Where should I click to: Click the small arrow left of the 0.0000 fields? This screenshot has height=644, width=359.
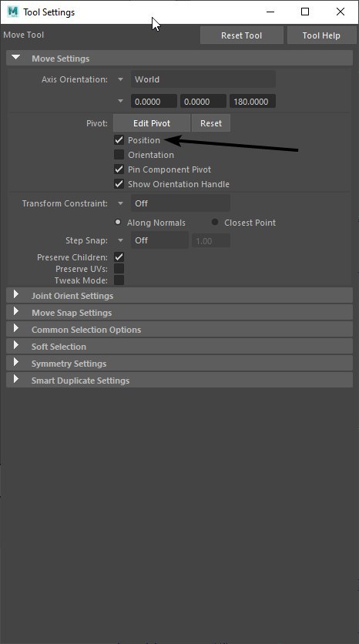[x=120, y=101]
